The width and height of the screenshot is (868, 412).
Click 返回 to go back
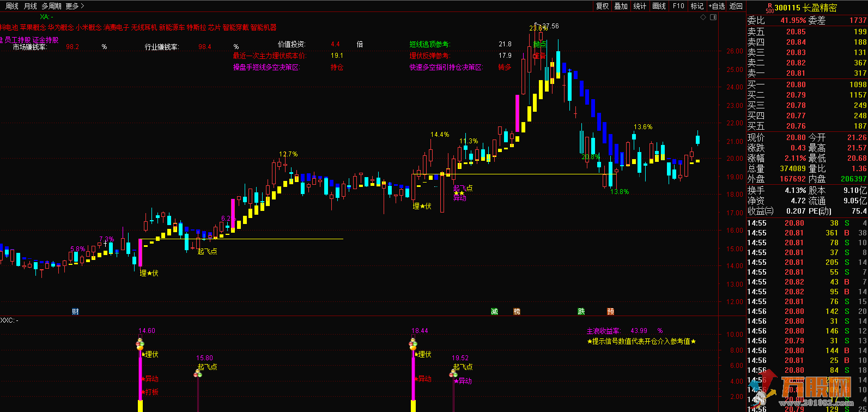pos(736,6)
